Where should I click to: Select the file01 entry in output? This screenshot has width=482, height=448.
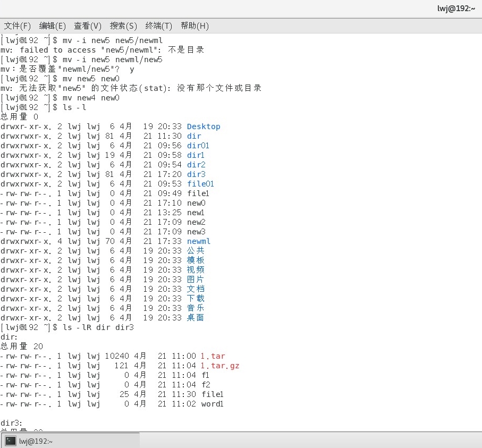pos(200,184)
